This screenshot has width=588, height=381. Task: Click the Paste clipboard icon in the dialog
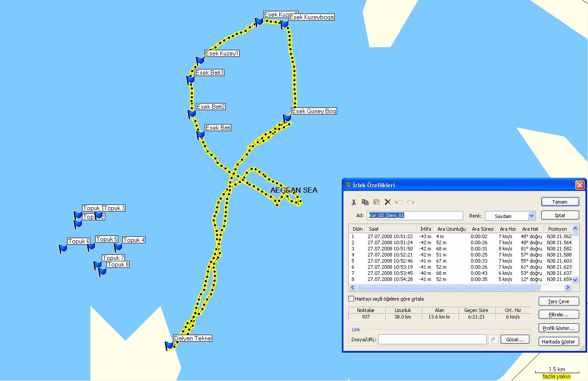point(376,202)
